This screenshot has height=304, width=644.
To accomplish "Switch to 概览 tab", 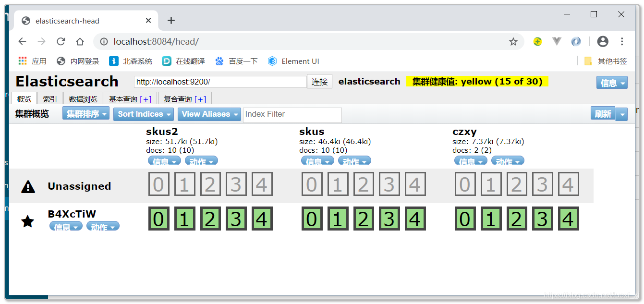I will 24,99.
